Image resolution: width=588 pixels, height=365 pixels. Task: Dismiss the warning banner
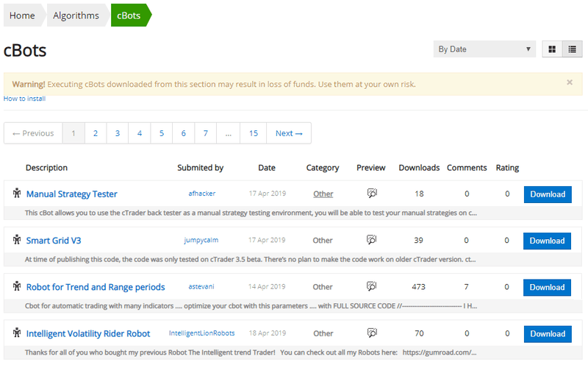(x=569, y=82)
